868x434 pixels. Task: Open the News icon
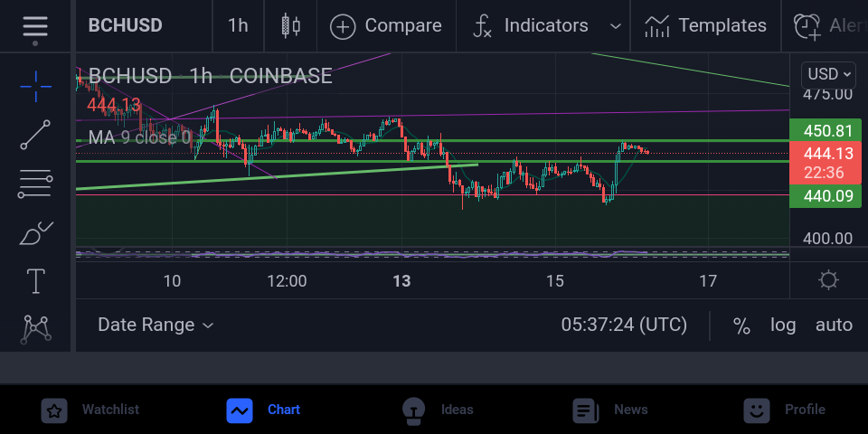tap(585, 410)
